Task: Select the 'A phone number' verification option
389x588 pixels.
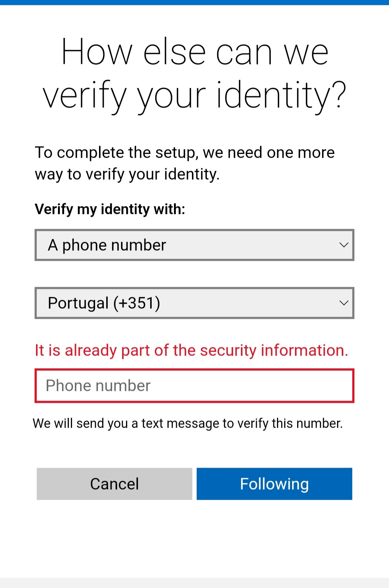Action: pyautogui.click(x=194, y=245)
